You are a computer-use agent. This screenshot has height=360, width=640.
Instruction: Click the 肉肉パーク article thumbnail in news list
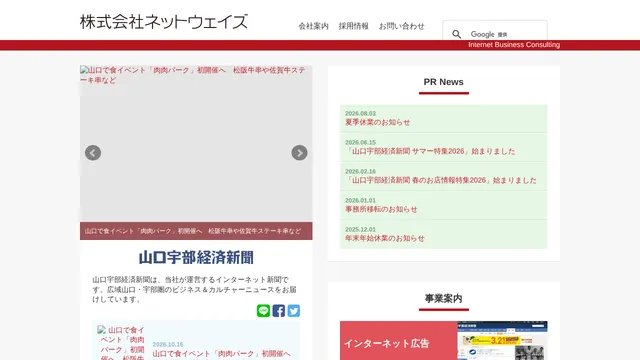pyautogui.click(x=121, y=343)
